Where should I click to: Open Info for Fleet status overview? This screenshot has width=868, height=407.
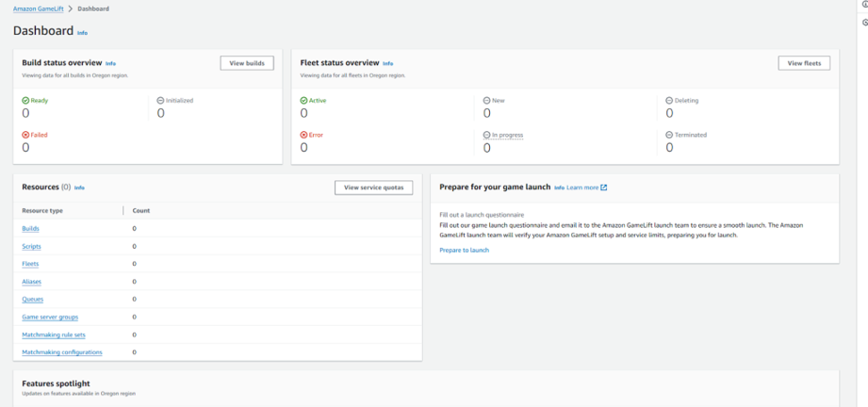coord(388,64)
